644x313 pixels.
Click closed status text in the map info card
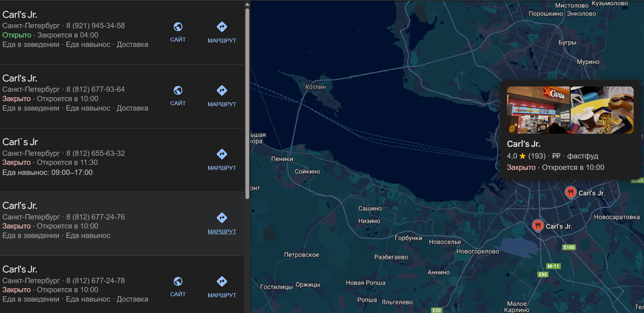click(x=521, y=168)
